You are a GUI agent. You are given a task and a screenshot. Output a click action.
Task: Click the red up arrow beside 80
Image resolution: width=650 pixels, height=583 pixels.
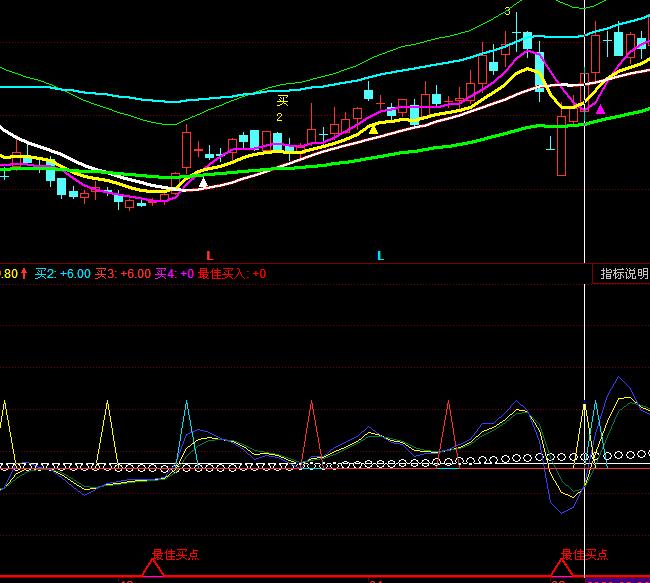pos(24,273)
